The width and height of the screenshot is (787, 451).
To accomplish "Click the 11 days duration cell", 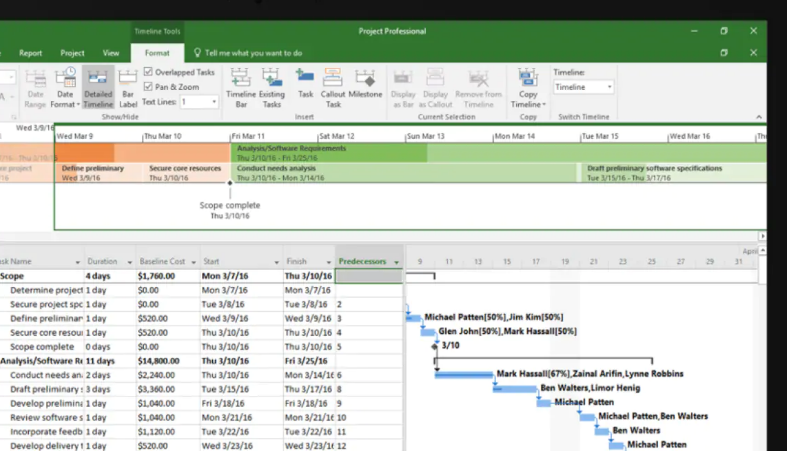I will 109,361.
